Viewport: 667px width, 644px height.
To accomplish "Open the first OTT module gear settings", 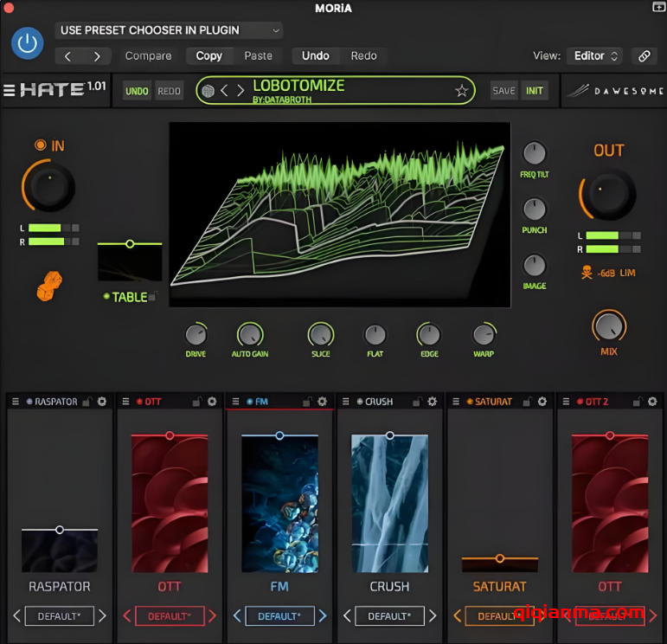I will click(x=212, y=402).
